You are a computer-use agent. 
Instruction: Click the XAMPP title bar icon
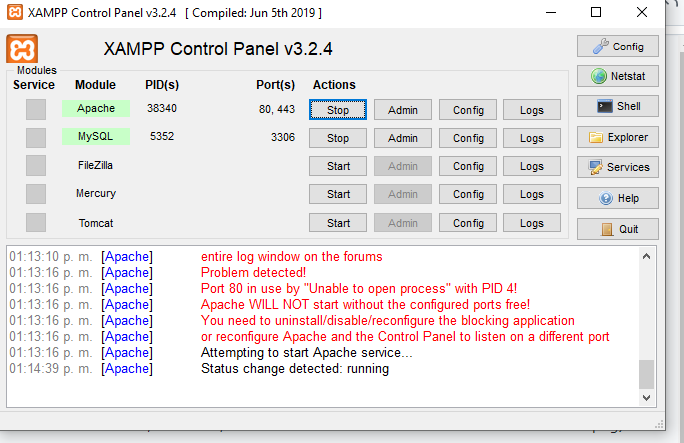coord(15,12)
